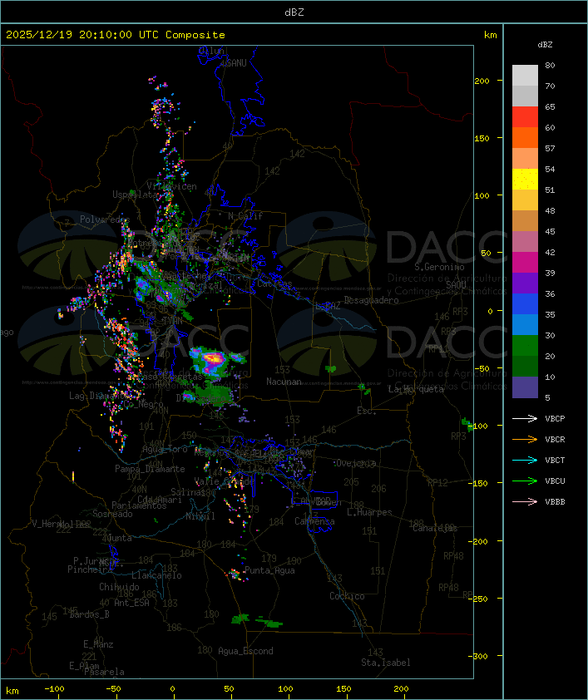Click the Sta.Isabel place label
Image resolution: width=588 pixels, height=700 pixels.
(x=386, y=663)
